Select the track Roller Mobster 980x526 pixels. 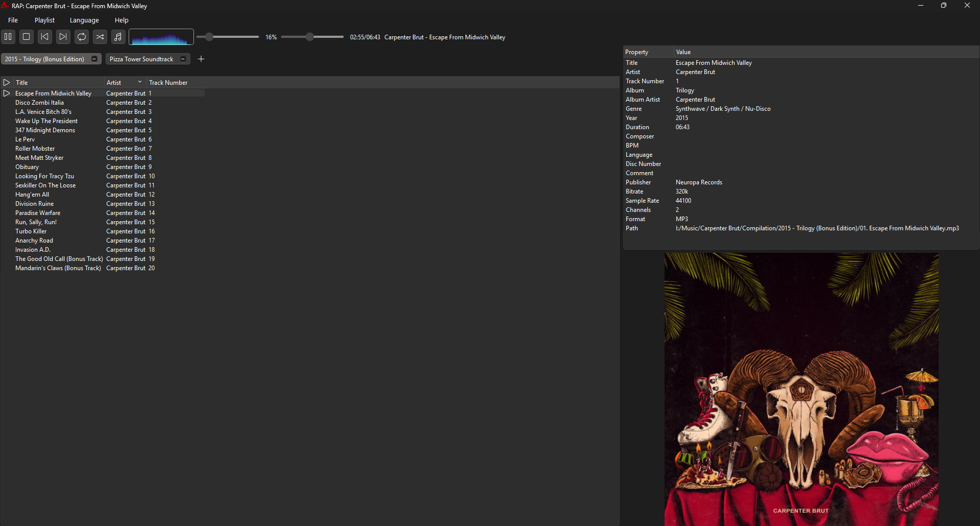click(35, 149)
